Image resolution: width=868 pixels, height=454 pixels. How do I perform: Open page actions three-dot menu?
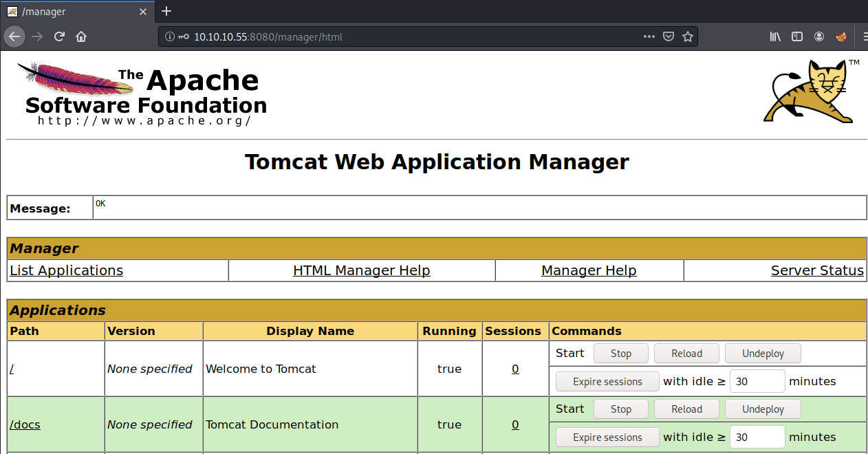[649, 36]
